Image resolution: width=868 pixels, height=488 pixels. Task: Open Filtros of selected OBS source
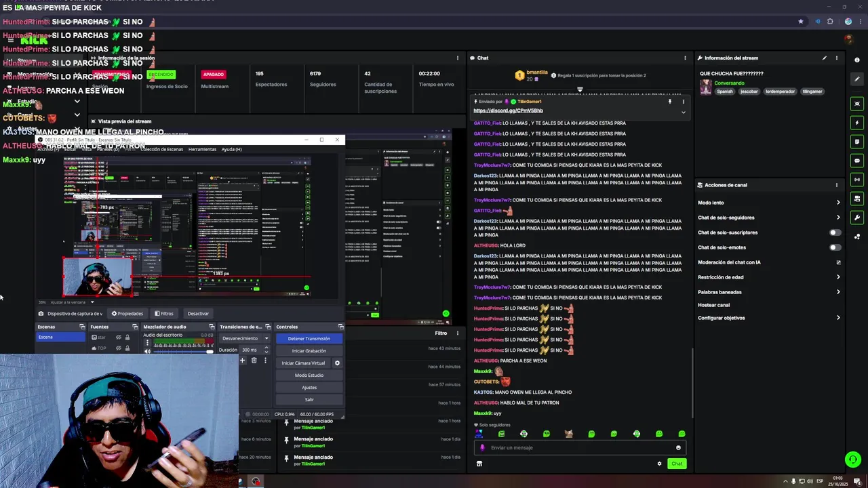[x=164, y=314]
